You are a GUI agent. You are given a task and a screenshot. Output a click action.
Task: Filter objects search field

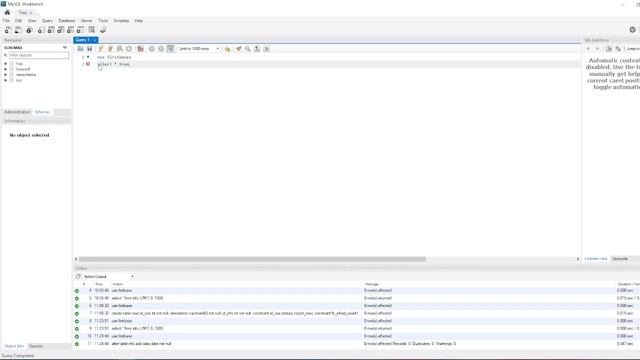pos(39,55)
